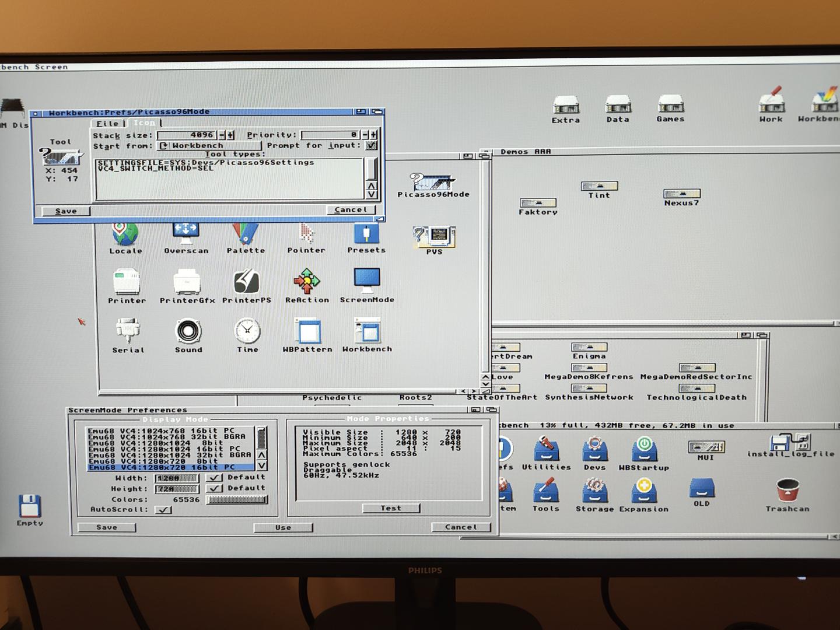Open the Overscan preferences icon
The width and height of the screenshot is (840, 630).
click(186, 235)
